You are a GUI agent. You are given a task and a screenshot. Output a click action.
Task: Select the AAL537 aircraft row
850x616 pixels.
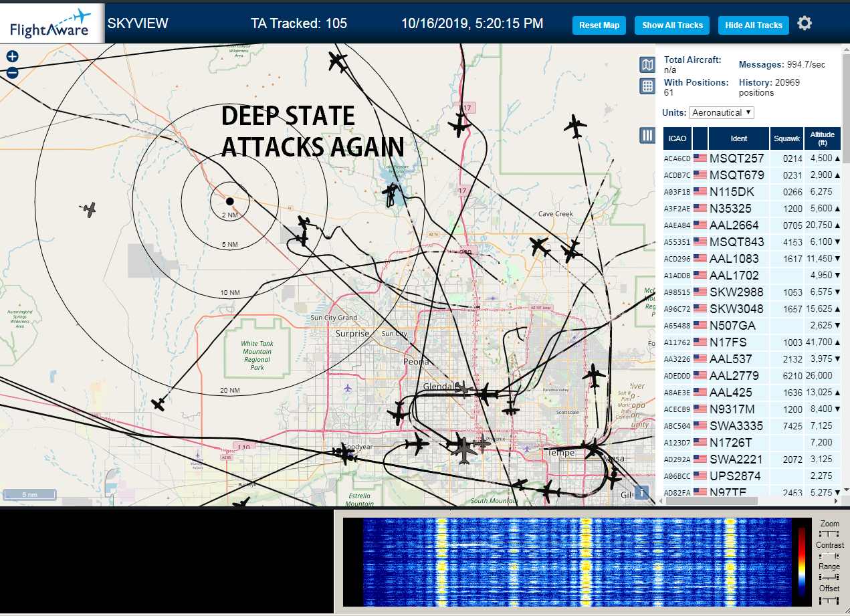click(x=752, y=359)
